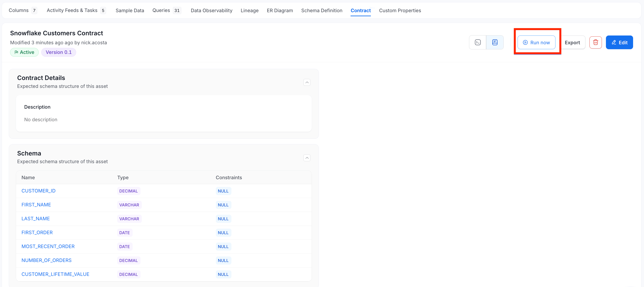Open the CUSTOMER_ID column link
644x287 pixels.
[38, 191]
